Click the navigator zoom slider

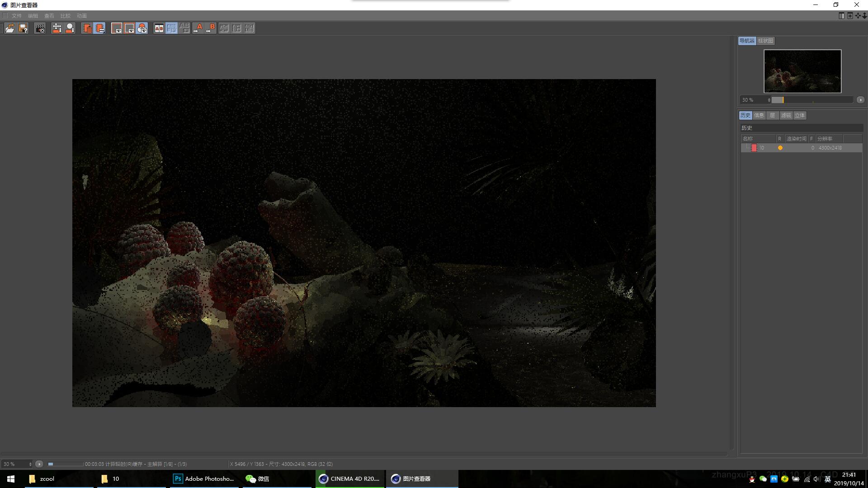[812, 100]
